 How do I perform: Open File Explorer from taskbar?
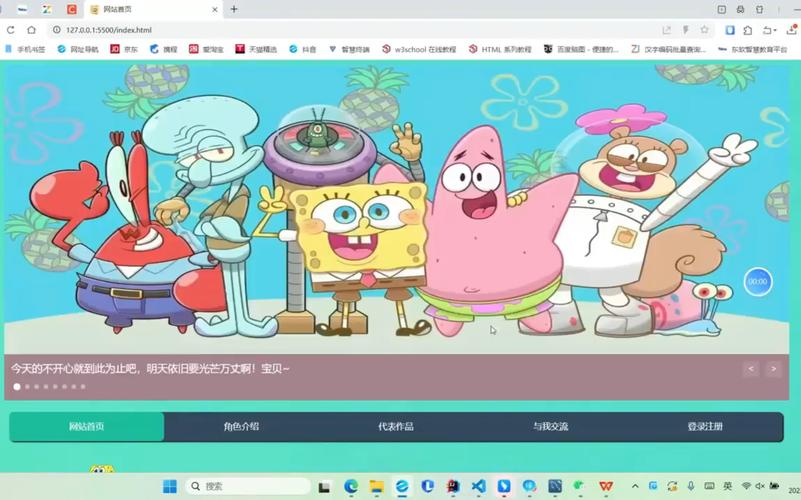(376, 486)
